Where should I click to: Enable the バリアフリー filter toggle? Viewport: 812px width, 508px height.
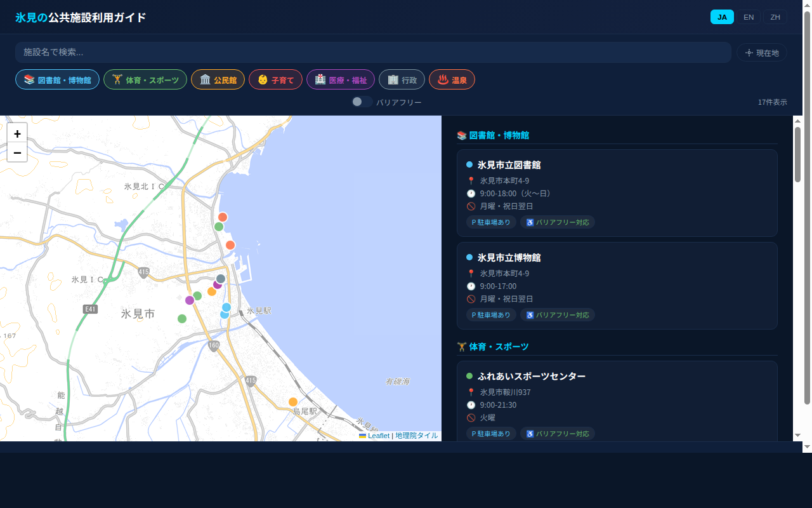(362, 102)
